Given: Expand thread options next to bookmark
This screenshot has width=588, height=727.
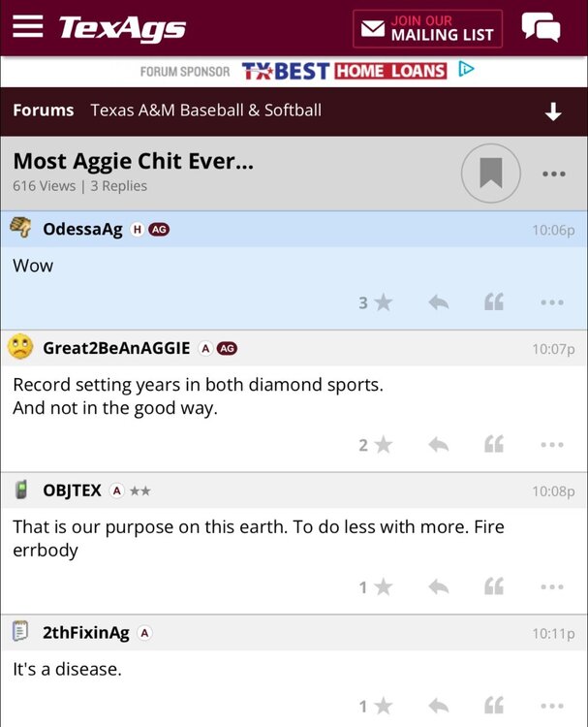Looking at the screenshot, I should coord(553,174).
